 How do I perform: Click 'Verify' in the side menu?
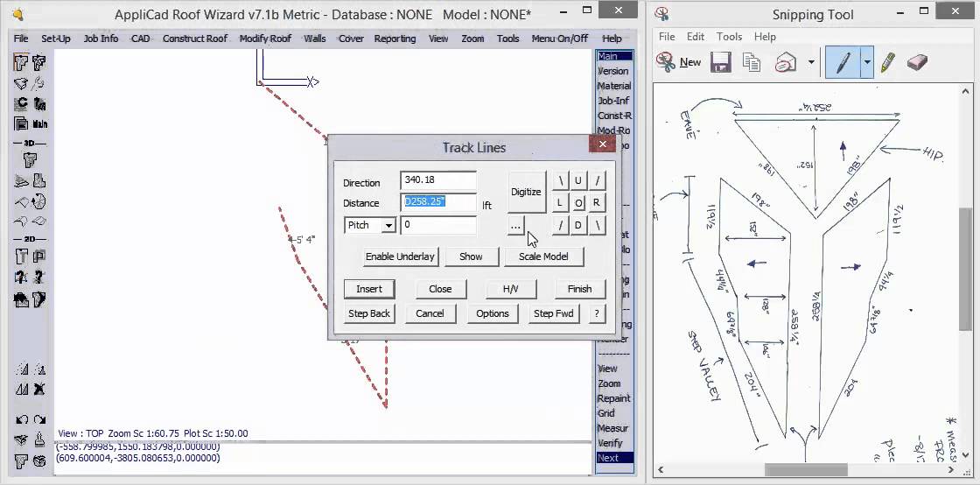click(x=610, y=443)
